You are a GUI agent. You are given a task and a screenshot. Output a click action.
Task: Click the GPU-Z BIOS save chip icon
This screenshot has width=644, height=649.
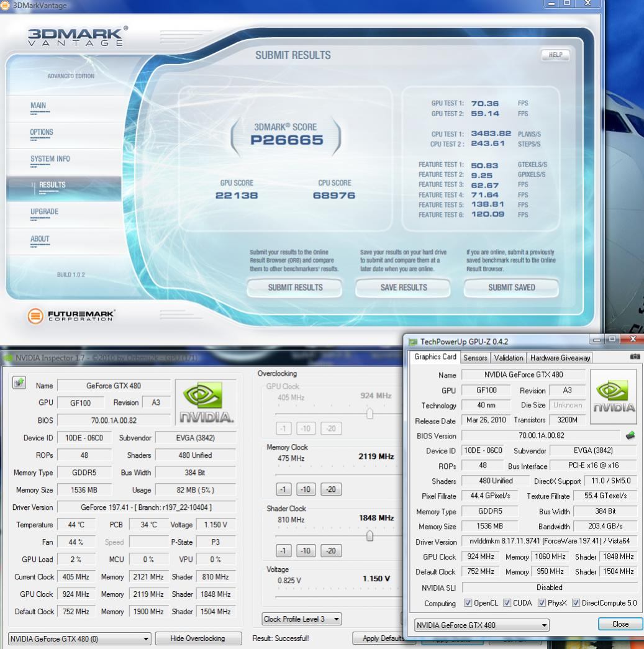point(630,435)
